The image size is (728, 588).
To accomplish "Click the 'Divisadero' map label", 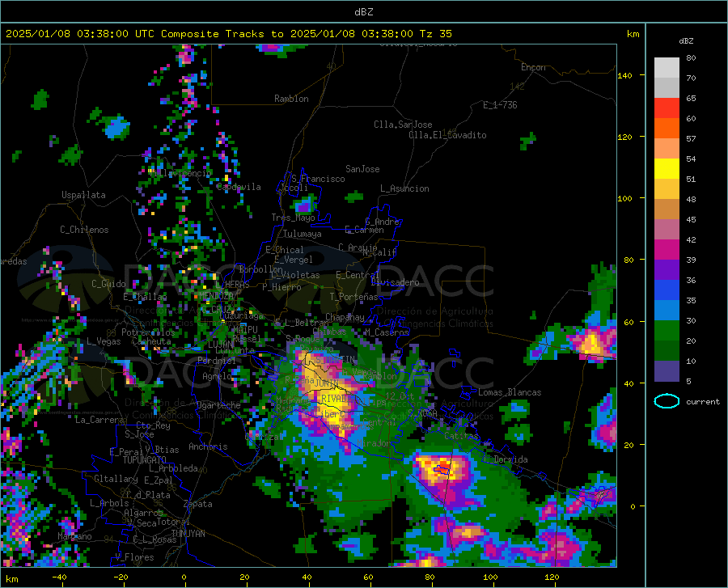I will click(x=395, y=282).
